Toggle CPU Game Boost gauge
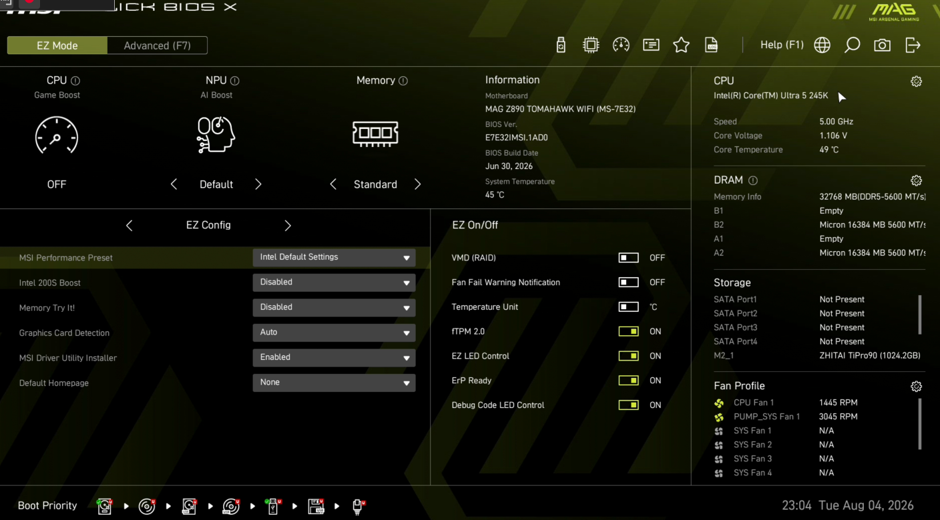Viewport: 940px width, 520px height. pyautogui.click(x=56, y=136)
